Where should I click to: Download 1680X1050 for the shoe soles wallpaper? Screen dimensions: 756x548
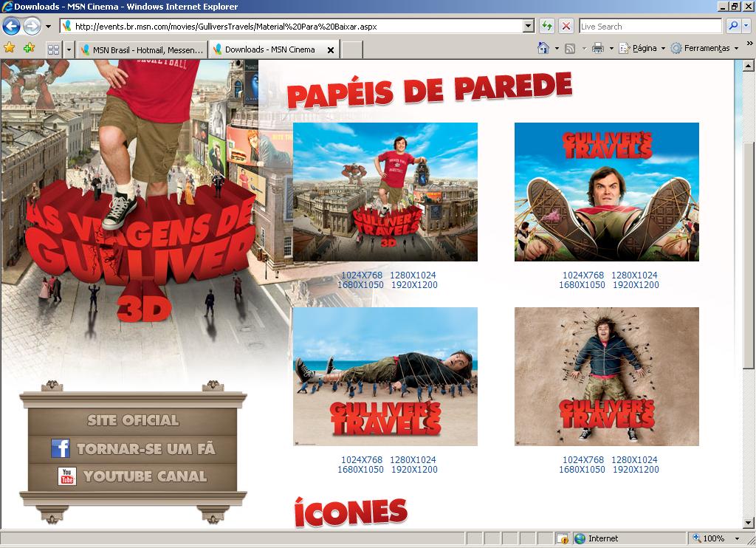[582, 284]
